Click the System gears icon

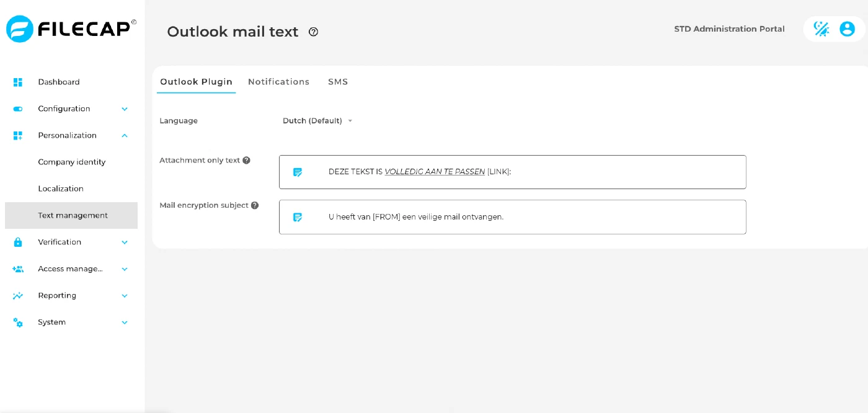[18, 322]
